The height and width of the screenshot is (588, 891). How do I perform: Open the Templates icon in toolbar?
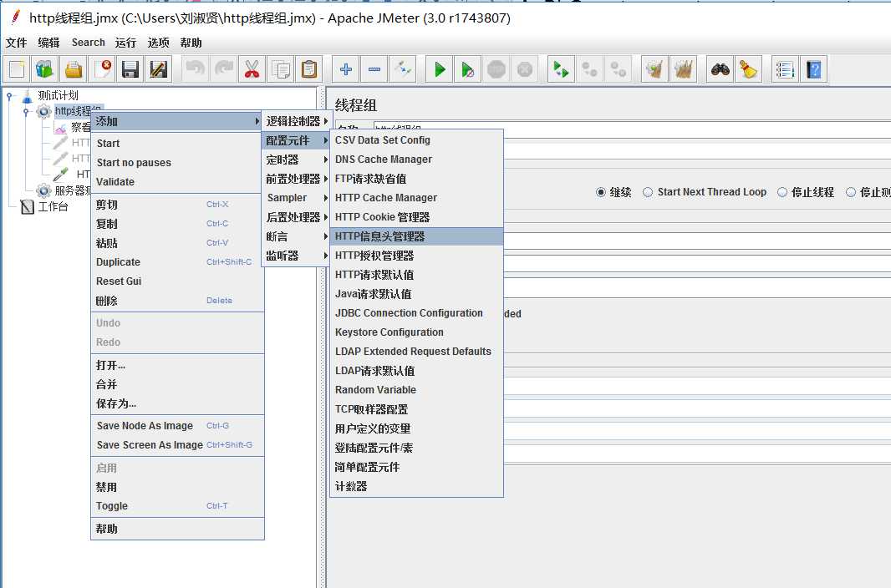45,70
